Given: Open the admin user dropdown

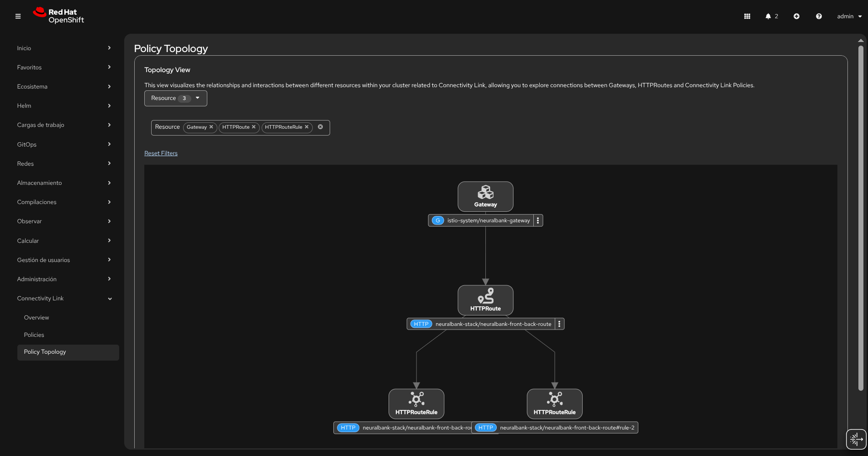Looking at the screenshot, I should [849, 16].
